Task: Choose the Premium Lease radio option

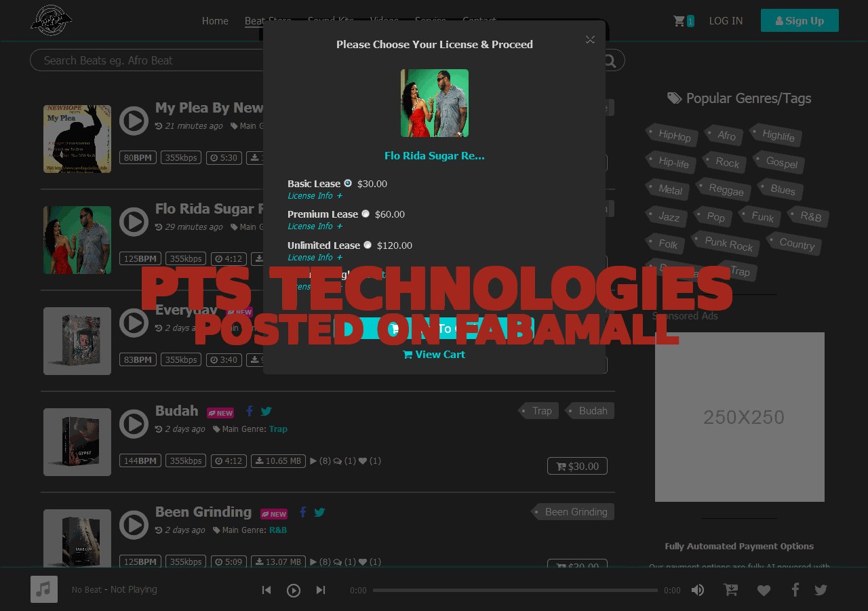Action: point(366,214)
